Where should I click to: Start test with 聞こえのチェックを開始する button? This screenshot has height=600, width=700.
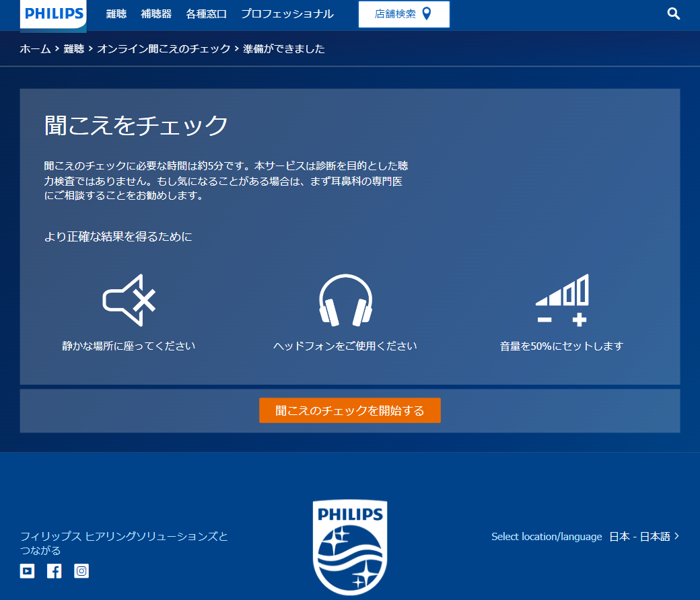tap(350, 410)
